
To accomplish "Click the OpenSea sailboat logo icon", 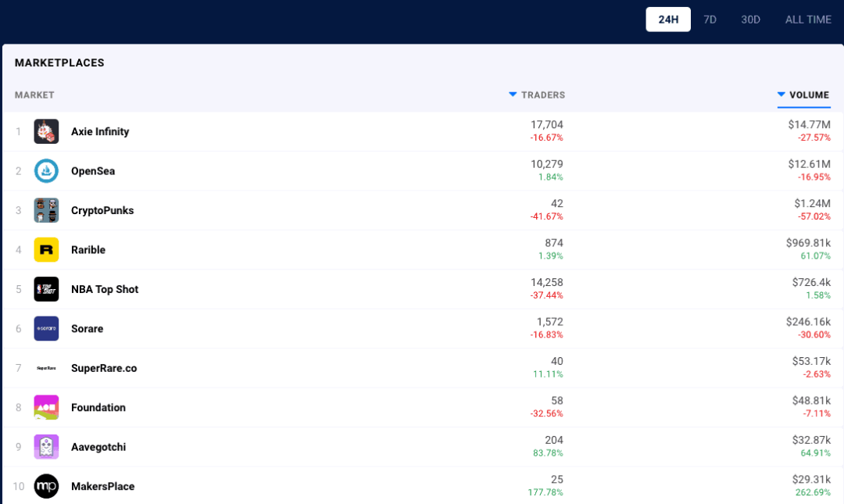I will click(x=46, y=171).
